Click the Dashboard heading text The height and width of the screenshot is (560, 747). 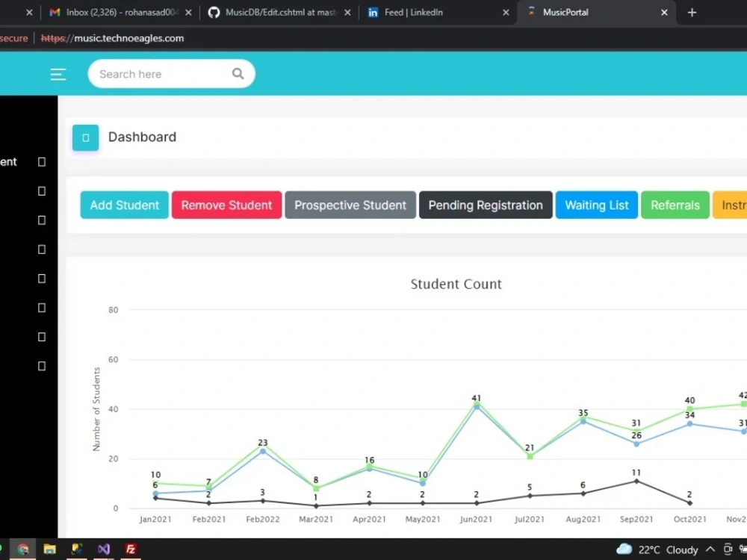click(143, 137)
